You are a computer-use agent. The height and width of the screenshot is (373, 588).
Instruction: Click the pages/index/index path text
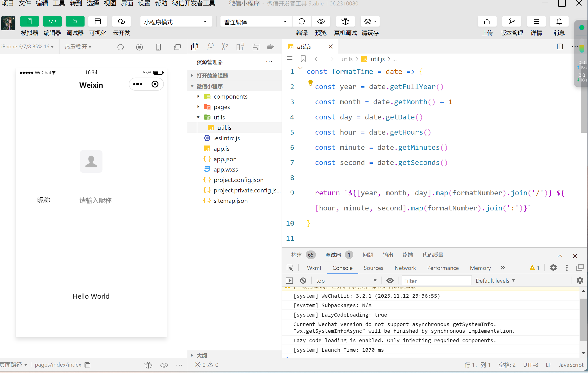coord(58,365)
